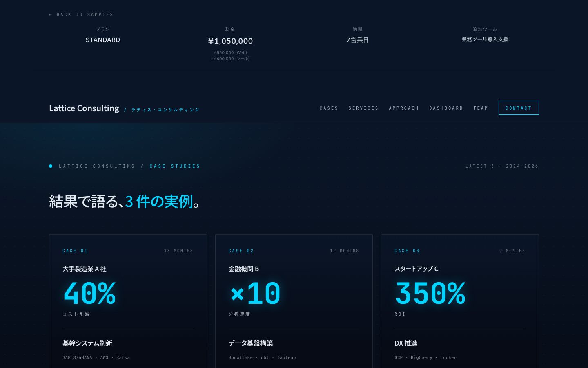The width and height of the screenshot is (588, 368).
Task: Click the 業務ツール導入支援 additional tool text
Action: tap(485, 39)
